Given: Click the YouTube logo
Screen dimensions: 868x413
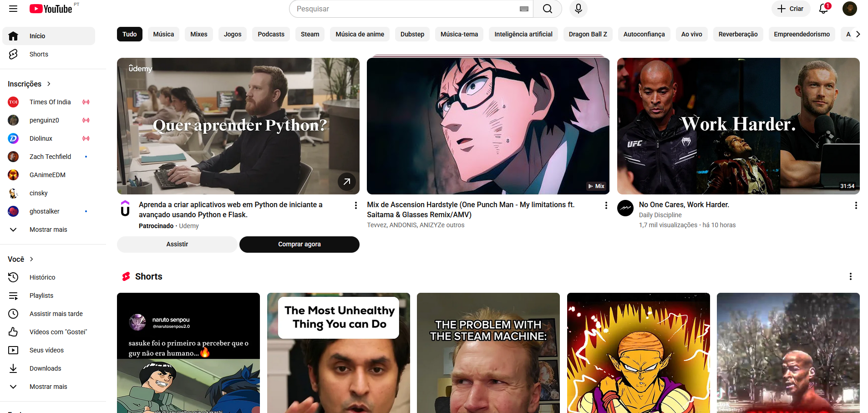Looking at the screenshot, I should (51, 9).
